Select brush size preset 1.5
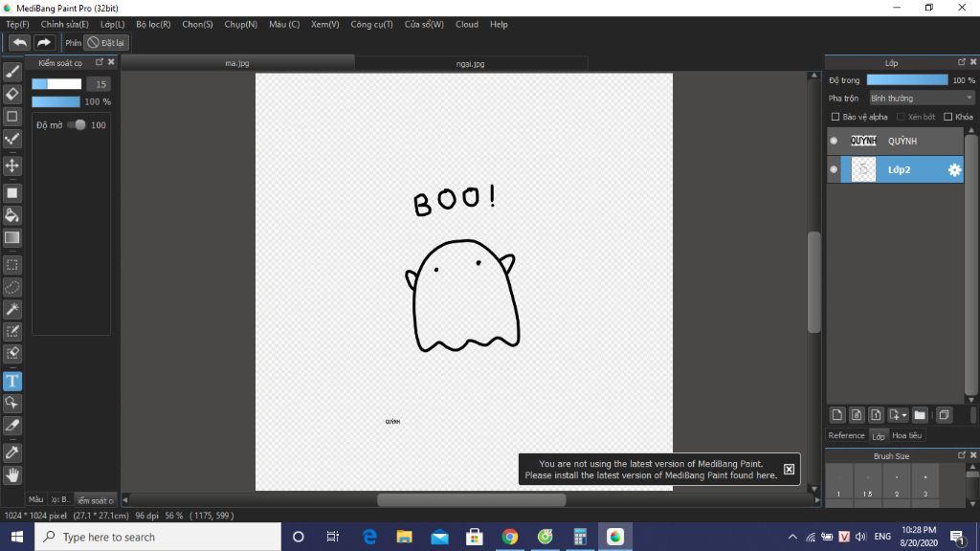980x551 pixels. pos(867,484)
